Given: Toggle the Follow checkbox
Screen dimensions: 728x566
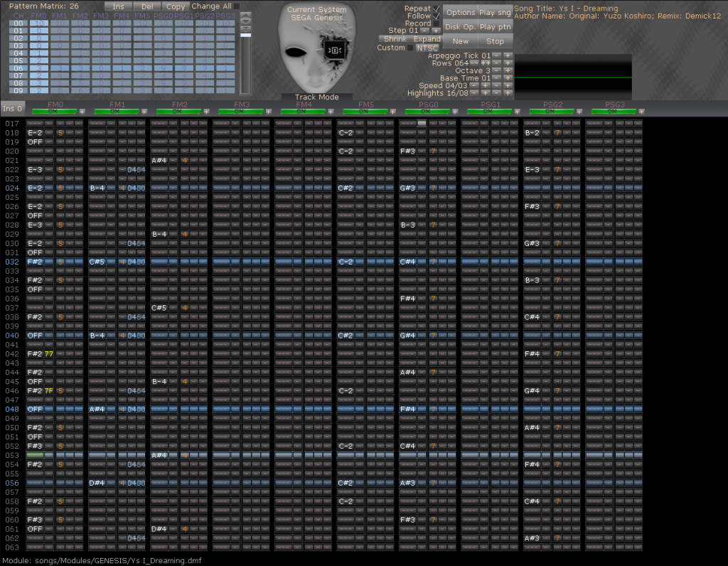Looking at the screenshot, I should point(437,16).
